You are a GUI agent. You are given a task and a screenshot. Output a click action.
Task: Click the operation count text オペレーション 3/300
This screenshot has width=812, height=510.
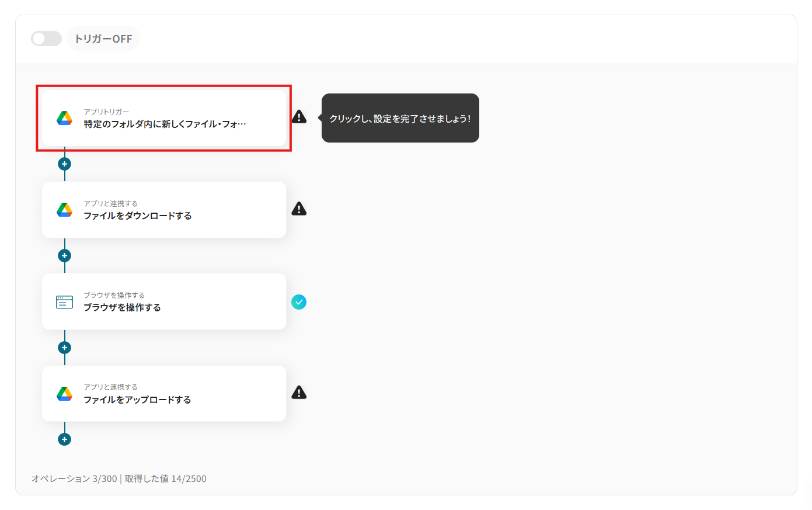pos(74,478)
